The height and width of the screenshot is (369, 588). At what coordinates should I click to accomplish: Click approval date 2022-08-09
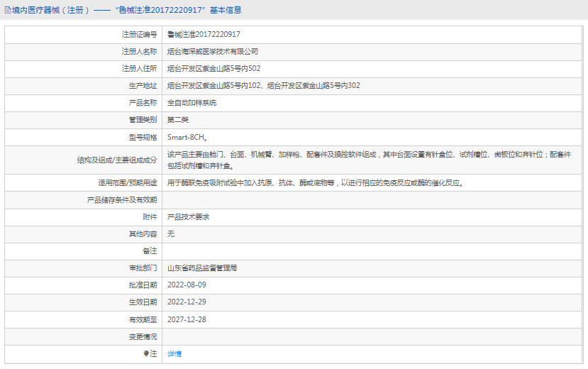coord(187,285)
